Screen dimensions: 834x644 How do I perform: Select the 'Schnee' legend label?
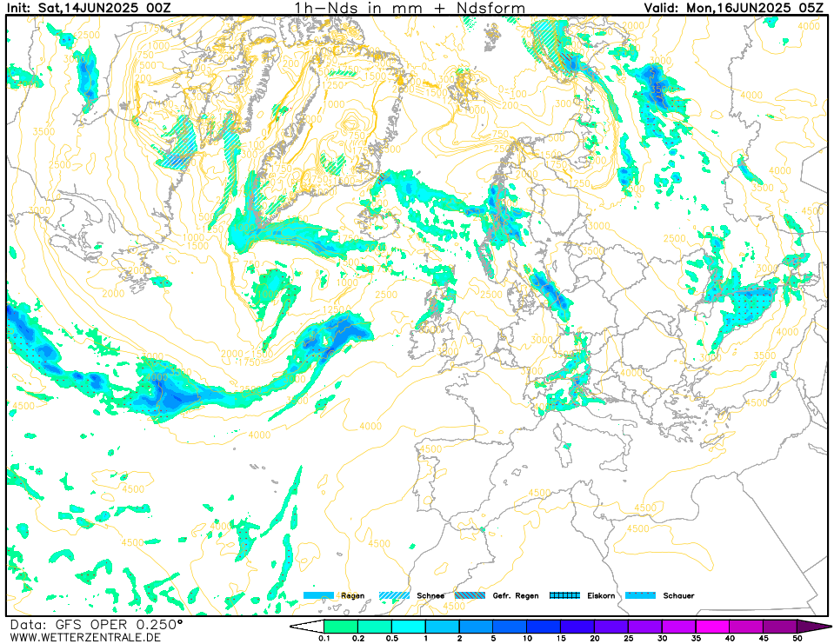tap(430, 595)
